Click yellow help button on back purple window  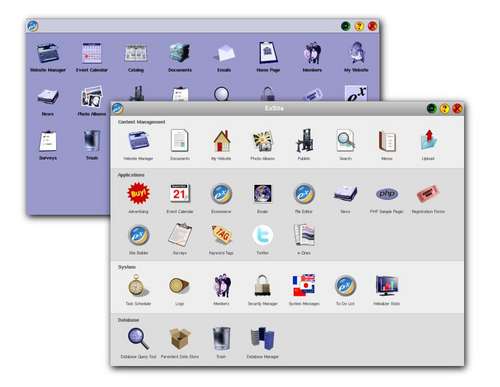[359, 26]
